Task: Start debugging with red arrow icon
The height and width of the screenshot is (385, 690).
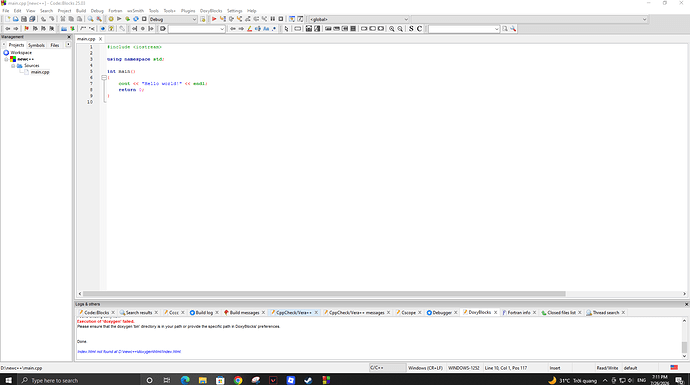Action: (214, 19)
